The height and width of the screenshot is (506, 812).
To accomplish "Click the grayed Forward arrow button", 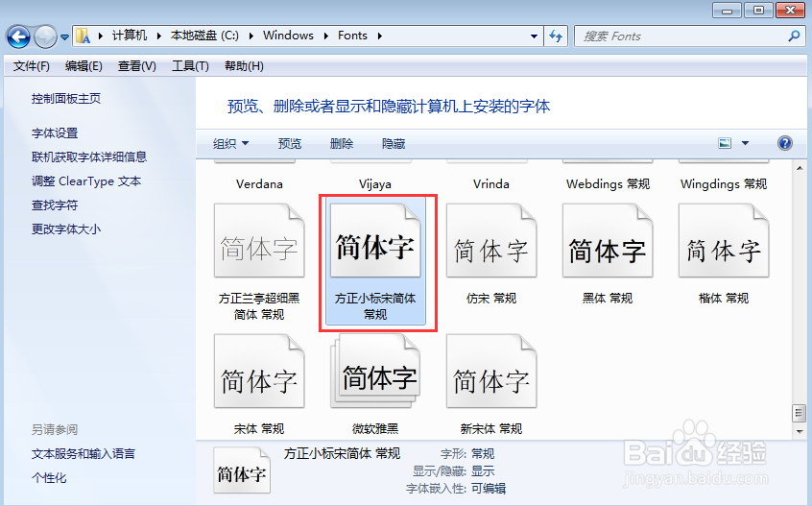I will click(45, 36).
